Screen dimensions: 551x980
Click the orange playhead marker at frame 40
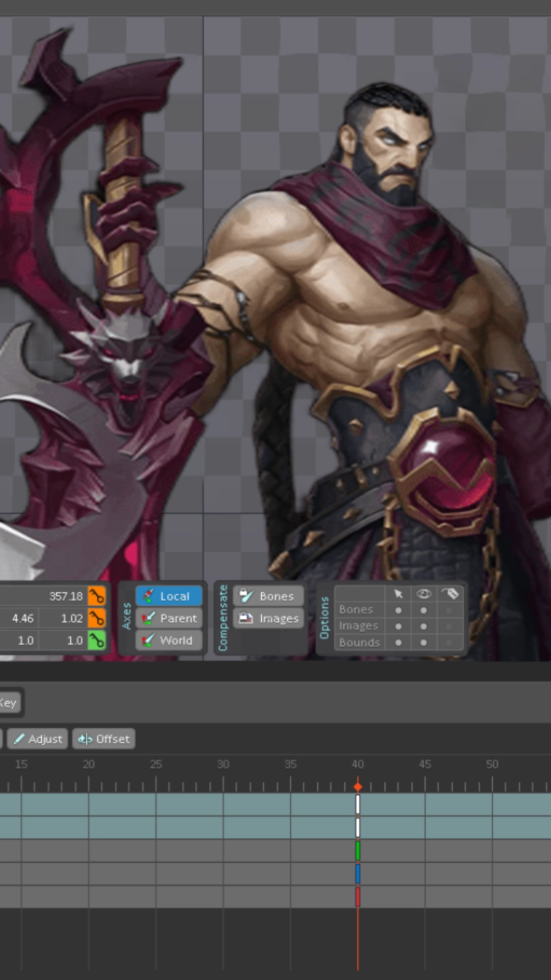click(x=358, y=787)
